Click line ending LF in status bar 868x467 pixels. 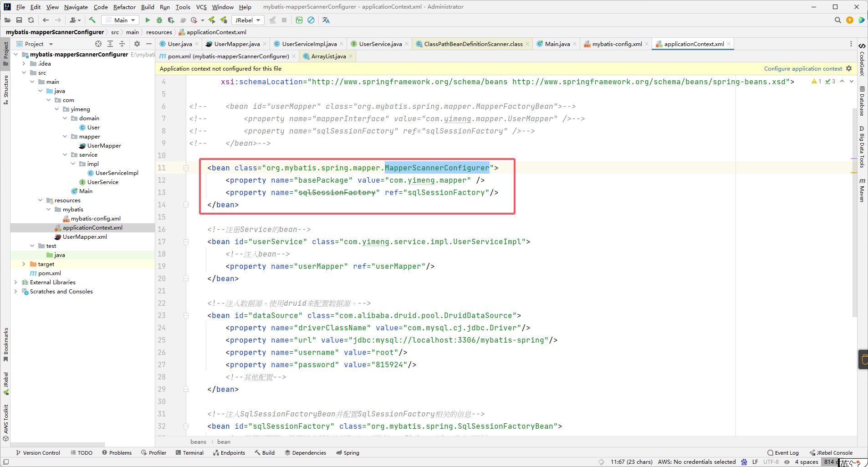755,462
